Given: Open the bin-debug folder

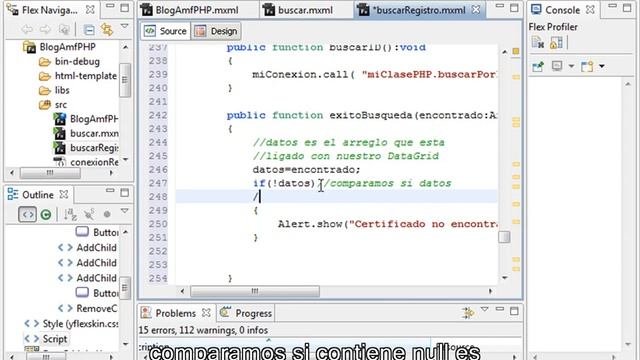Looking at the screenshot, I should point(69,62).
